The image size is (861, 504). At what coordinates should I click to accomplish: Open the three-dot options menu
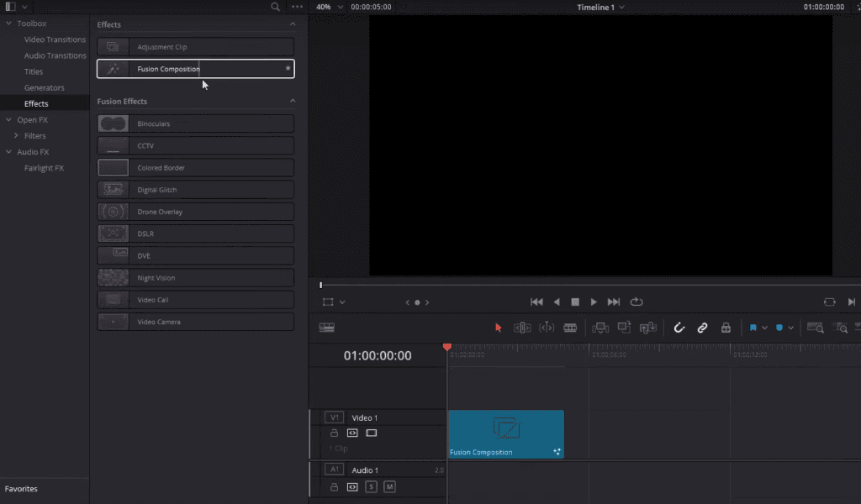297,7
